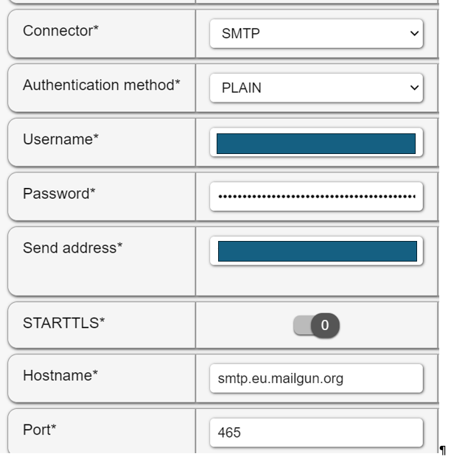Click the chevron arrow on the Connector select
The width and height of the screenshot is (465, 476).
[413, 34]
